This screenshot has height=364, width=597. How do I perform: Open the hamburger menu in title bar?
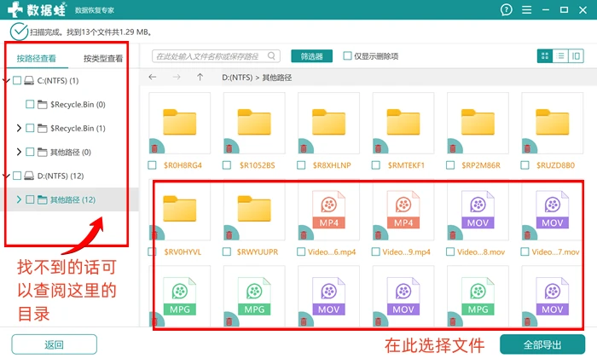(526, 10)
